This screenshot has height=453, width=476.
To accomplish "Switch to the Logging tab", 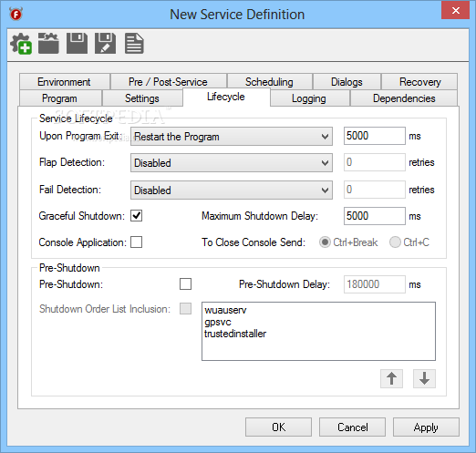I will click(309, 98).
